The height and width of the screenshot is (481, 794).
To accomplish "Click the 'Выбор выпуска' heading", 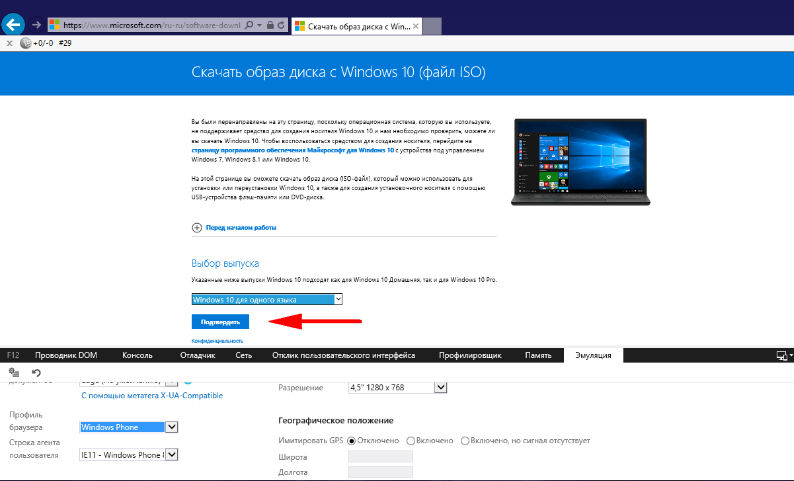I will tap(225, 263).
